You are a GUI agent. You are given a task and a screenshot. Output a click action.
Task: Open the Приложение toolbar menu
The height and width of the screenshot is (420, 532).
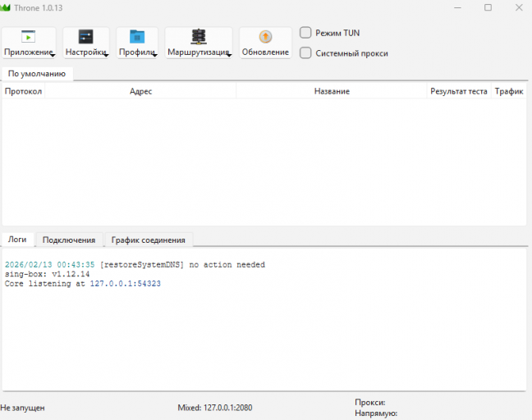29,43
